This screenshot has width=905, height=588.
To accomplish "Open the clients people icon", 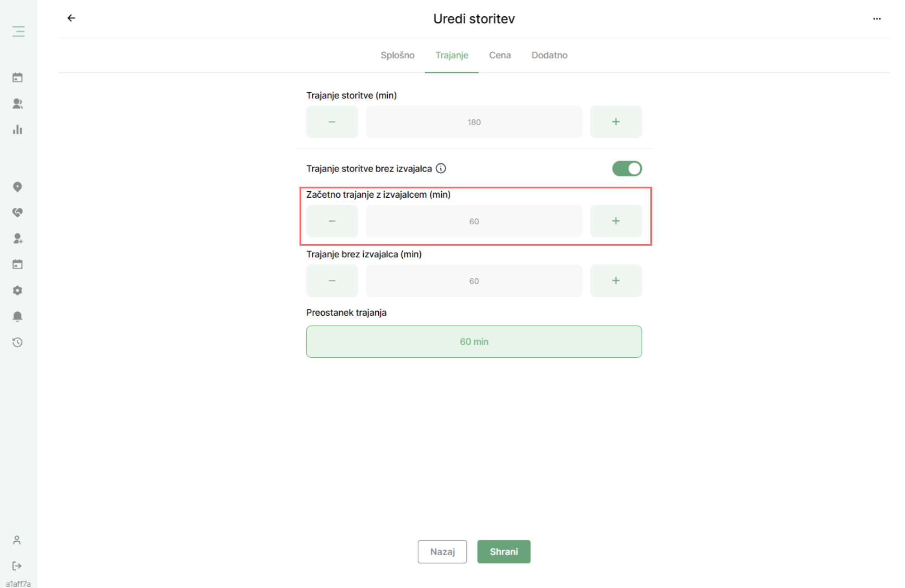I will [18, 104].
